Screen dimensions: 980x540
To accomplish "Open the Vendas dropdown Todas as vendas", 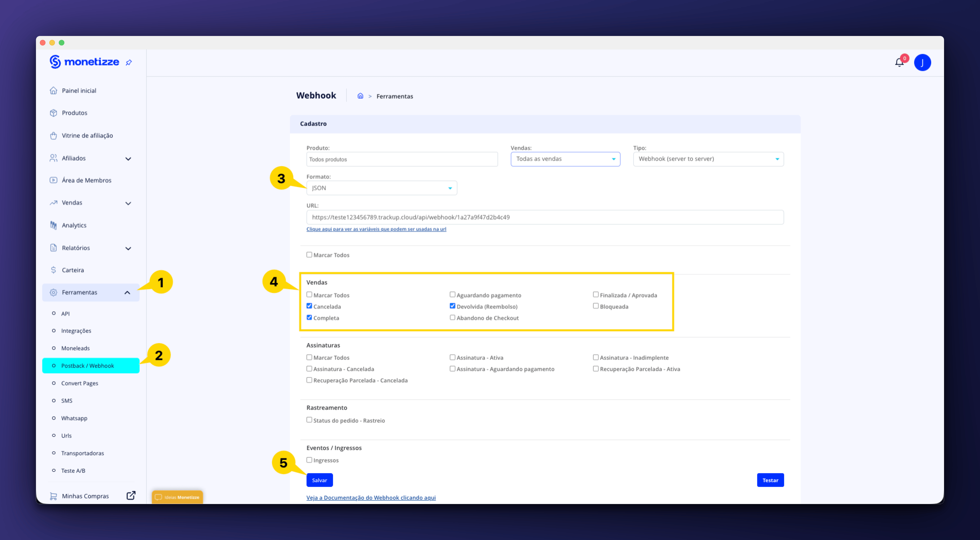I will (x=565, y=159).
